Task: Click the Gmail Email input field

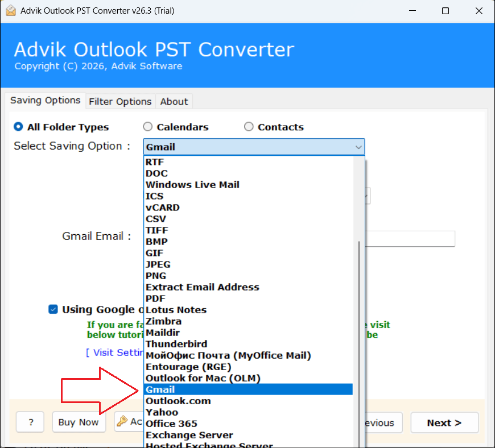Action: [x=410, y=239]
